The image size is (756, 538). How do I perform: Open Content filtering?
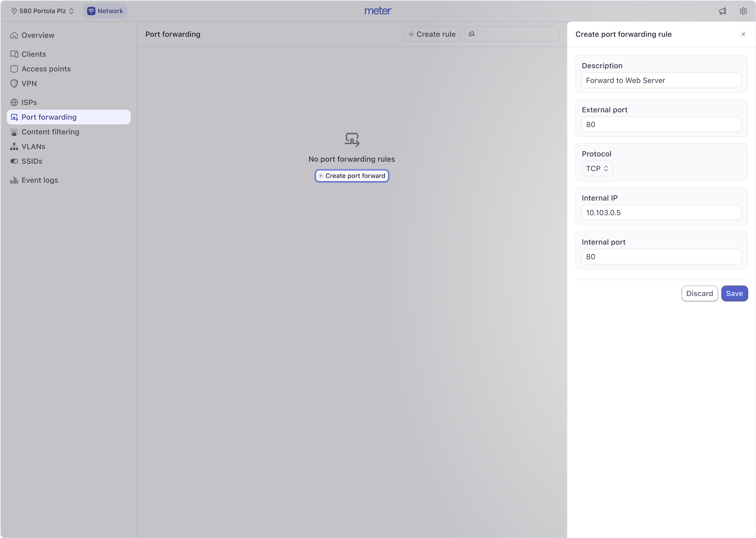click(x=68, y=132)
